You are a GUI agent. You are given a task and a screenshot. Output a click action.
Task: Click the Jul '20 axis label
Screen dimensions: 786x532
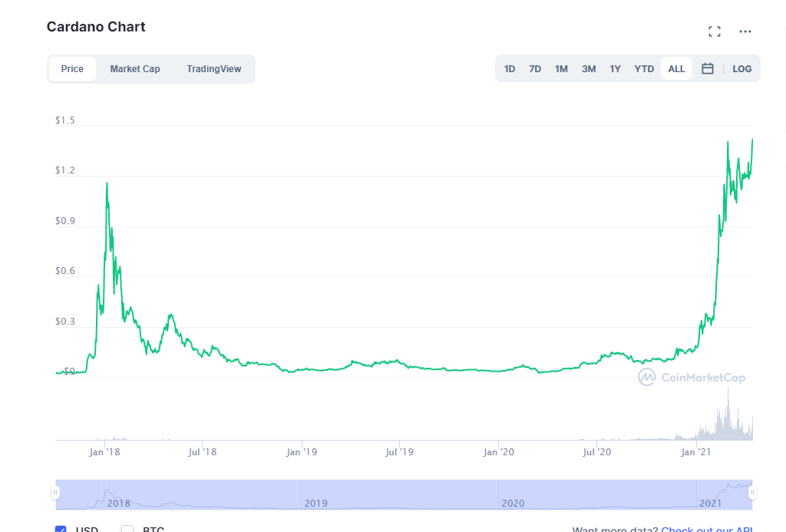coord(597,452)
